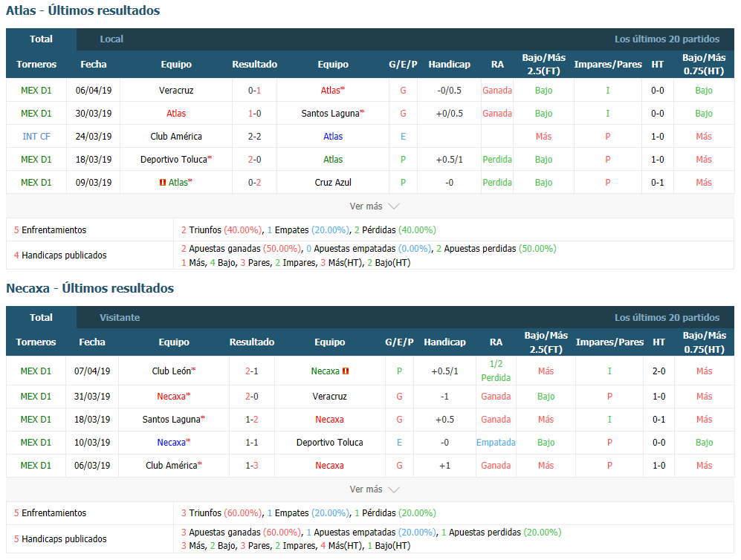
Task: Open INT CF tournament link
Action: [36, 137]
